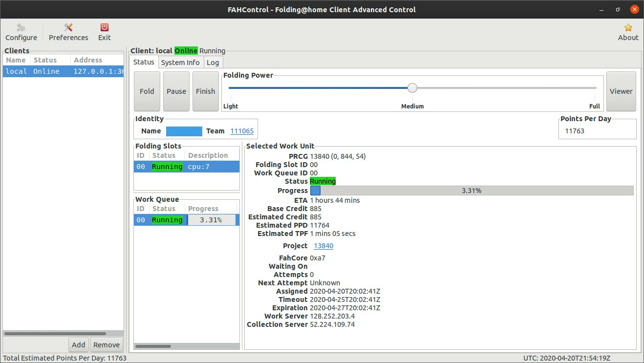Switch to the System Info tab
The width and height of the screenshot is (644, 363).
[x=180, y=63]
